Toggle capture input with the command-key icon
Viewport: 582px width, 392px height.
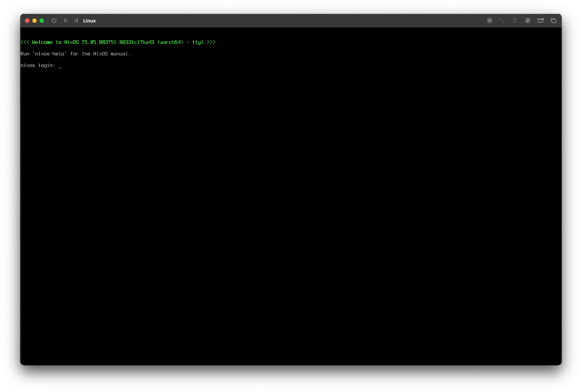[490, 20]
